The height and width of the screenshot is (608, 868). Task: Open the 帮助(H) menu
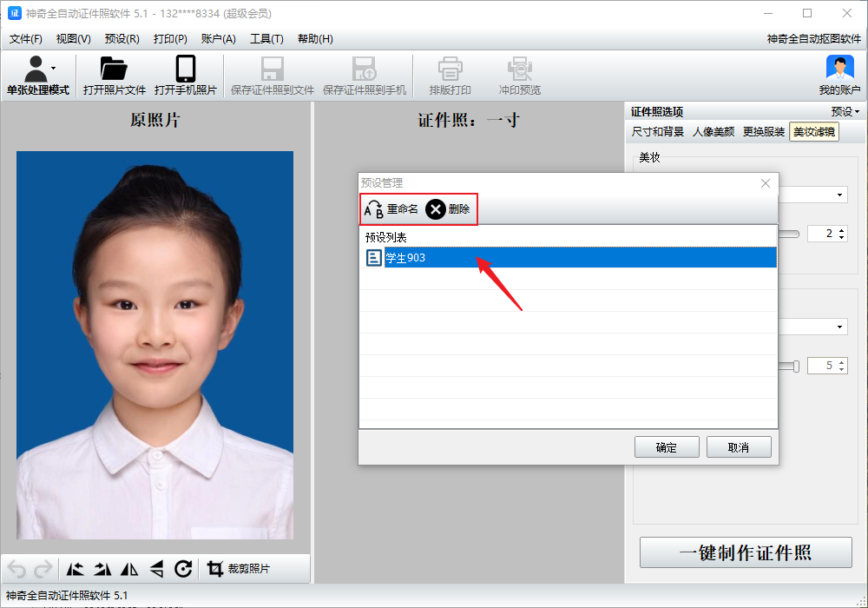point(316,39)
